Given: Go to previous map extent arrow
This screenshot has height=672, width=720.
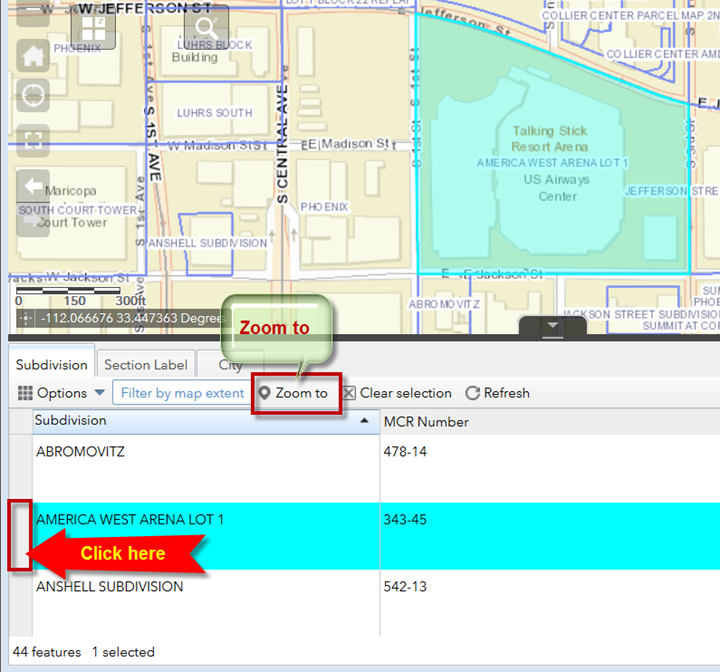Looking at the screenshot, I should point(33,186).
